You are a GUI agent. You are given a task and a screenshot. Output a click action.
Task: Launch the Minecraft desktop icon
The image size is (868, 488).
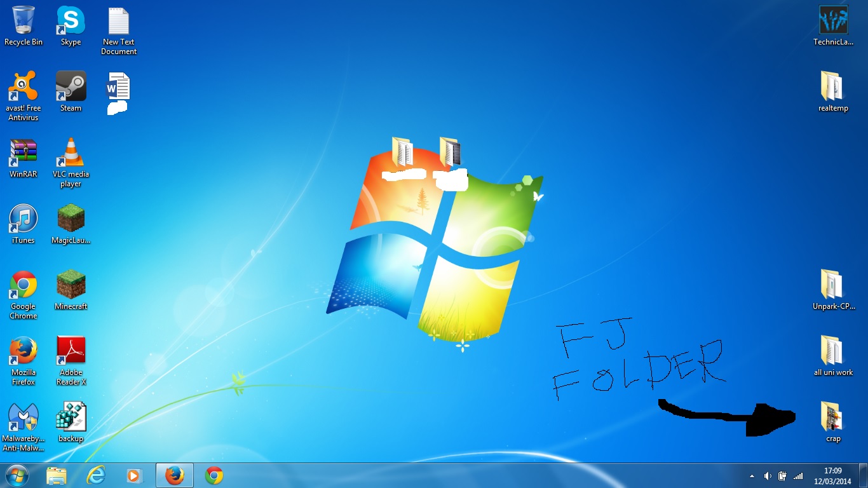point(71,290)
